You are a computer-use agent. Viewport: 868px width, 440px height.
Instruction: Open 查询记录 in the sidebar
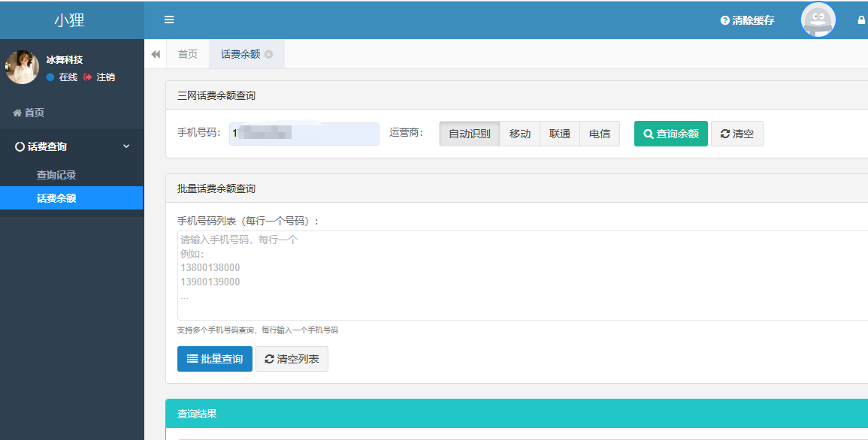click(56, 175)
